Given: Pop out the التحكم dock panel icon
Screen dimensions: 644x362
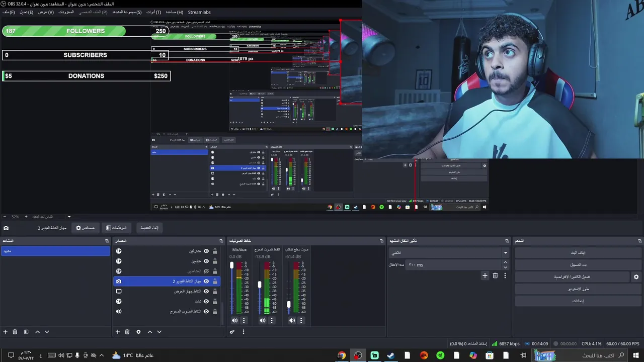Looking at the screenshot, I should 640,241.
